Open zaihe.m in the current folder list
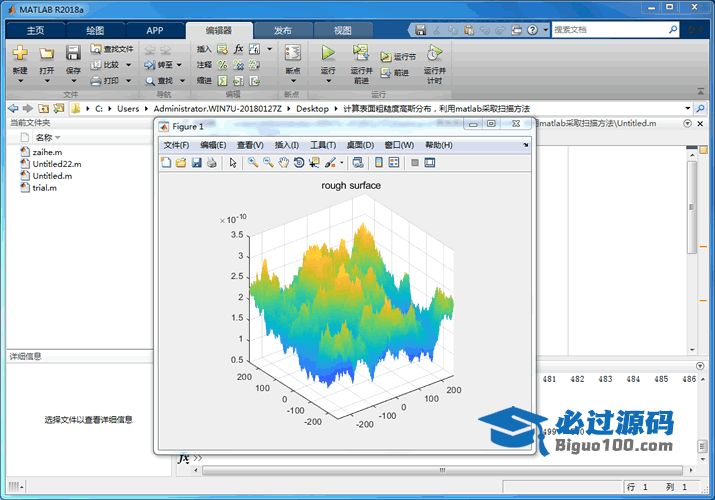 [47, 151]
